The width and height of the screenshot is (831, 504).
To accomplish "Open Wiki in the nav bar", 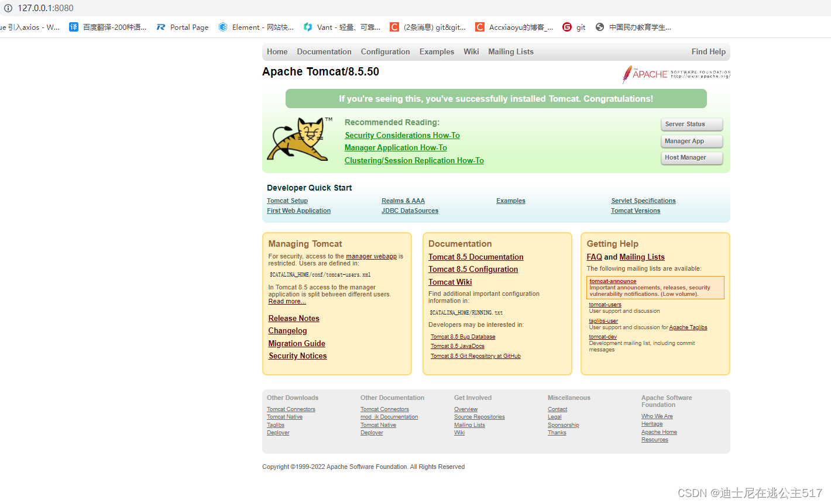I will point(471,51).
